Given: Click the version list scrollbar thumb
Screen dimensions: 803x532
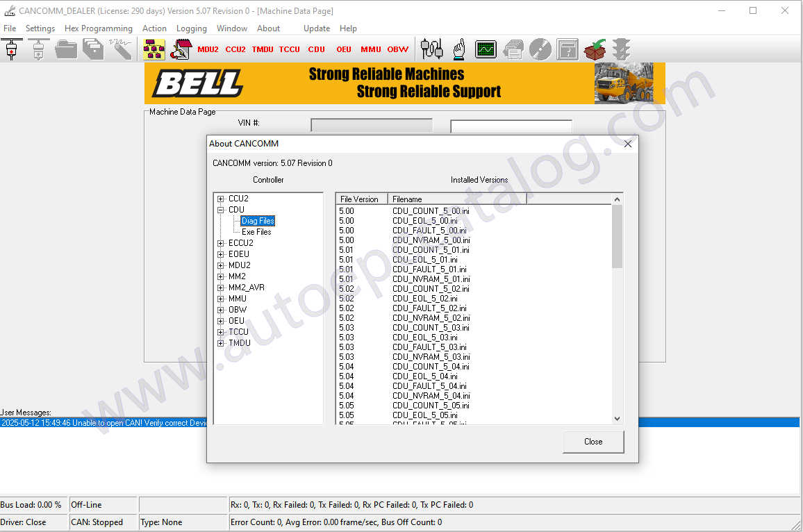Looking at the screenshot, I should pos(617,236).
